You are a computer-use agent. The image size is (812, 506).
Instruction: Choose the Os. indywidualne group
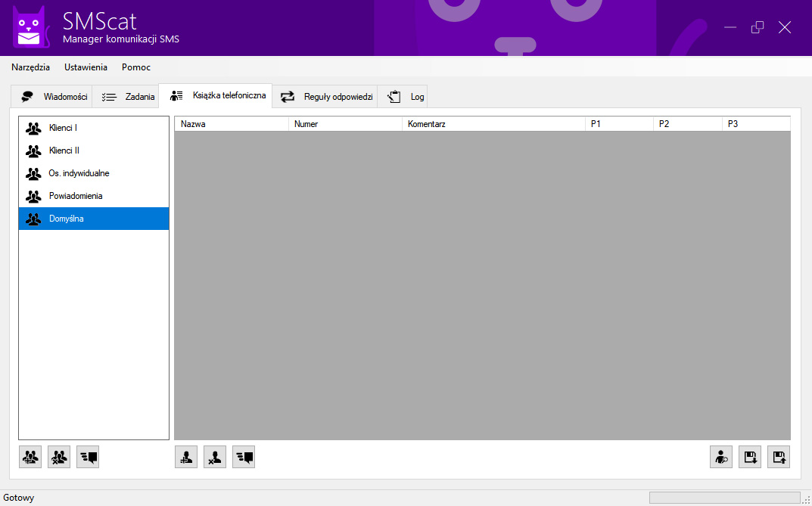pyautogui.click(x=94, y=173)
